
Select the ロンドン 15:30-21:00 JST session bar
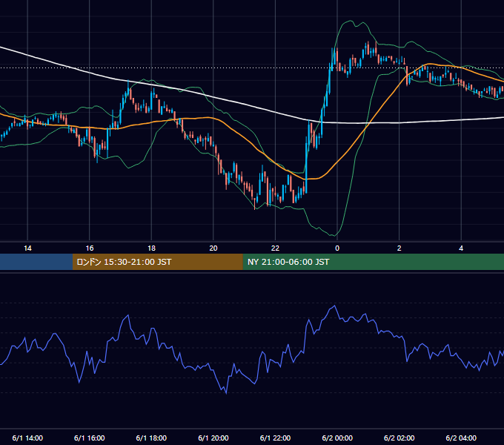click(x=157, y=262)
